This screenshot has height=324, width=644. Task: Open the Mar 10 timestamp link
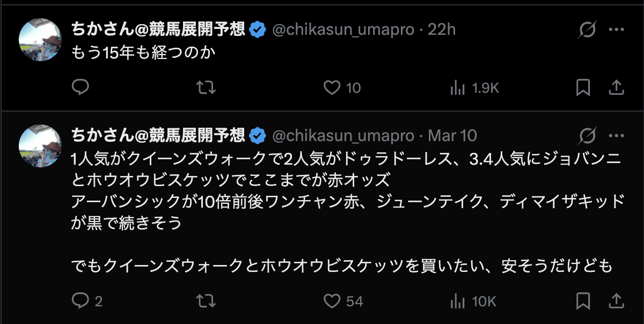(x=452, y=135)
